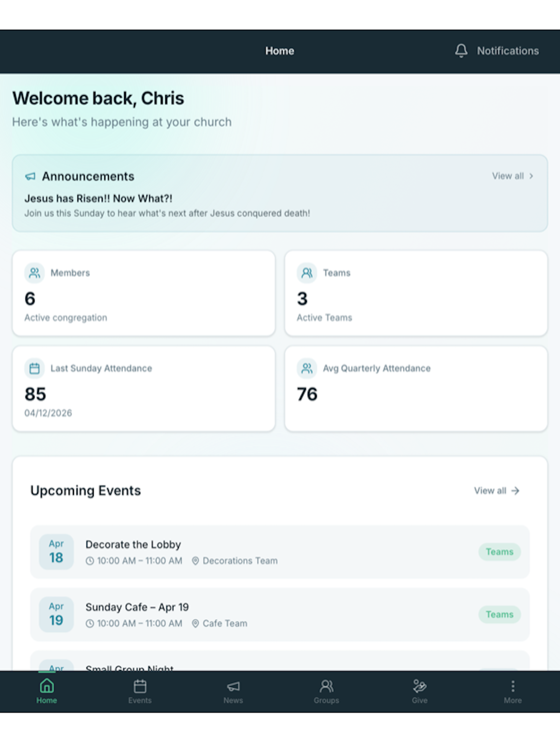Click View all in Announcements
This screenshot has width=560, height=747.
pos(508,176)
